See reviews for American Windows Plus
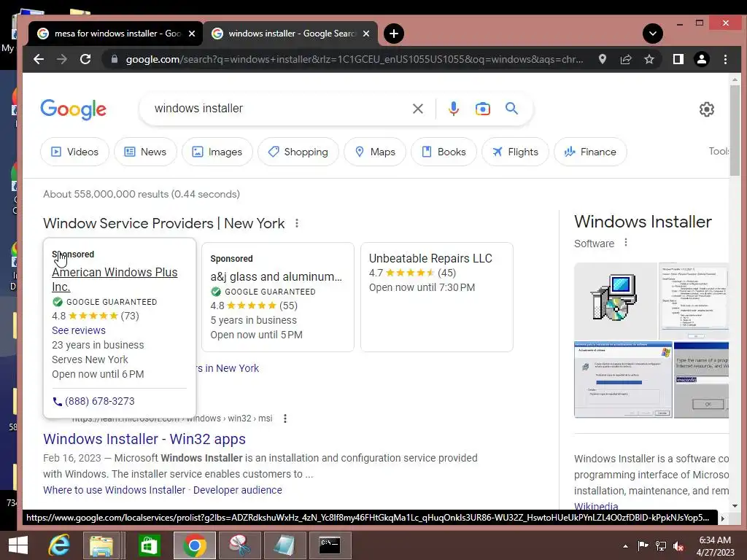747x560 pixels. coord(79,330)
